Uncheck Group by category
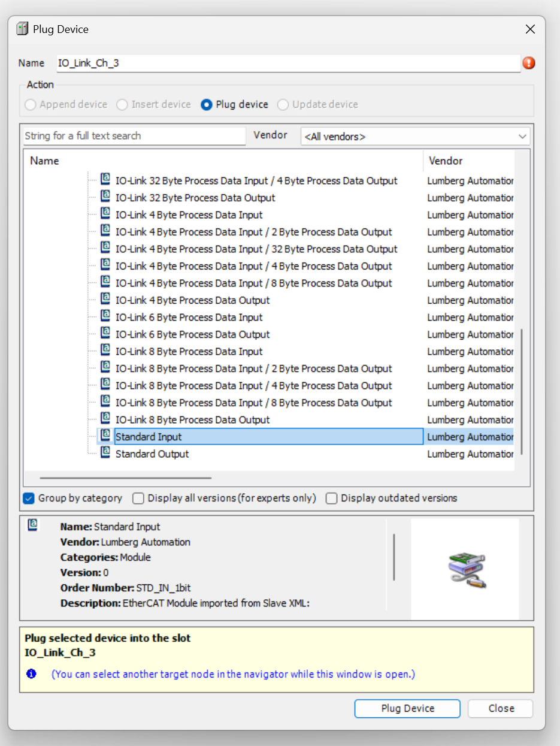560x746 pixels. [x=28, y=498]
